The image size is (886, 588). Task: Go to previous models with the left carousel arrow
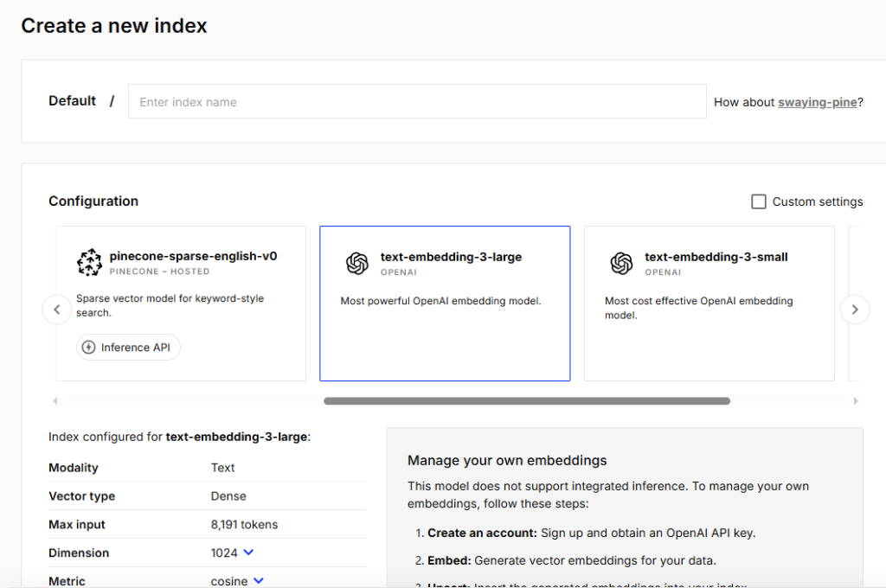[57, 310]
